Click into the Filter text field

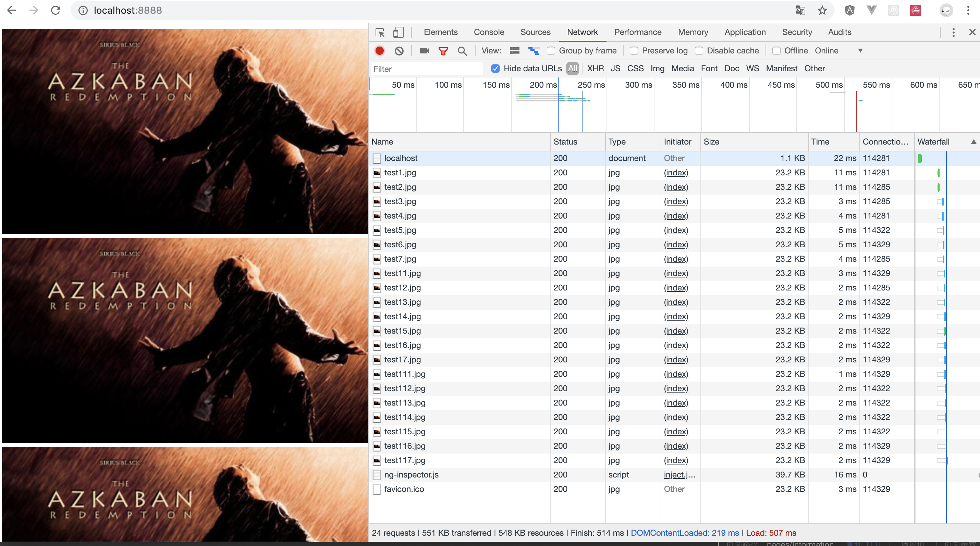point(426,69)
